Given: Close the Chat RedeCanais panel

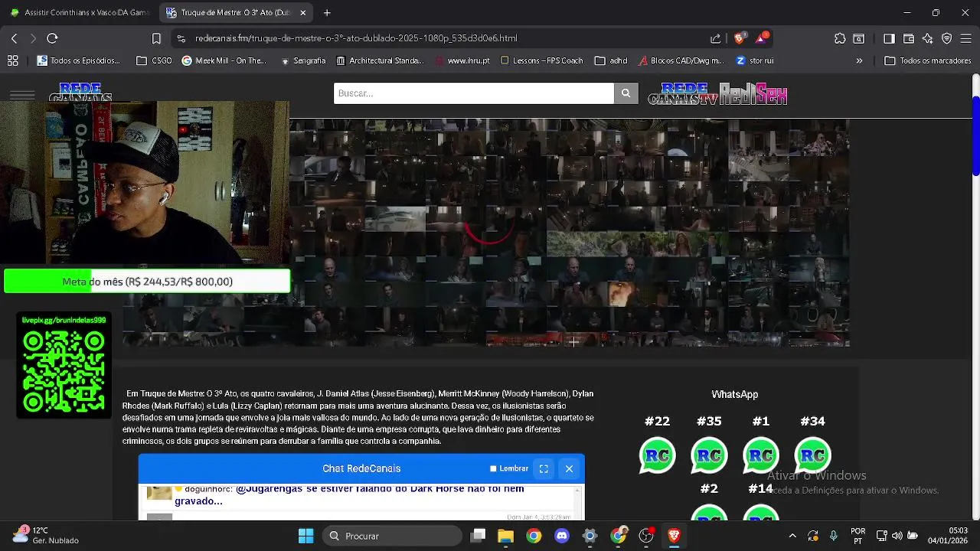Looking at the screenshot, I should pyautogui.click(x=569, y=468).
